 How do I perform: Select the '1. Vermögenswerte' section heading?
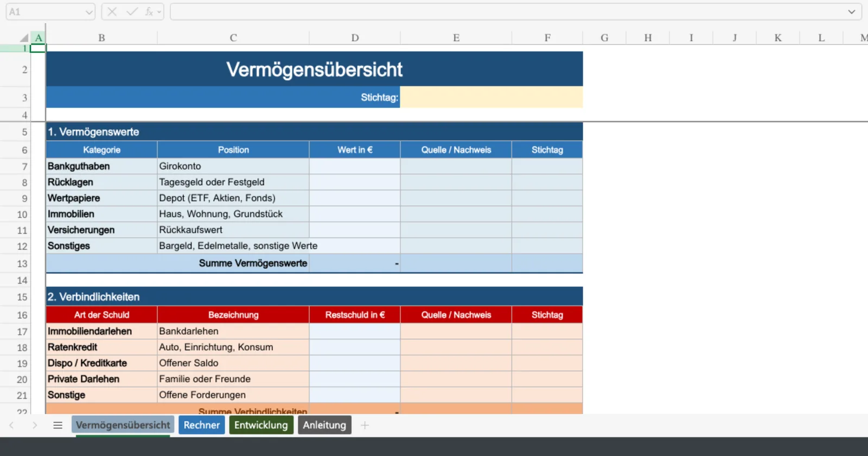tap(315, 132)
